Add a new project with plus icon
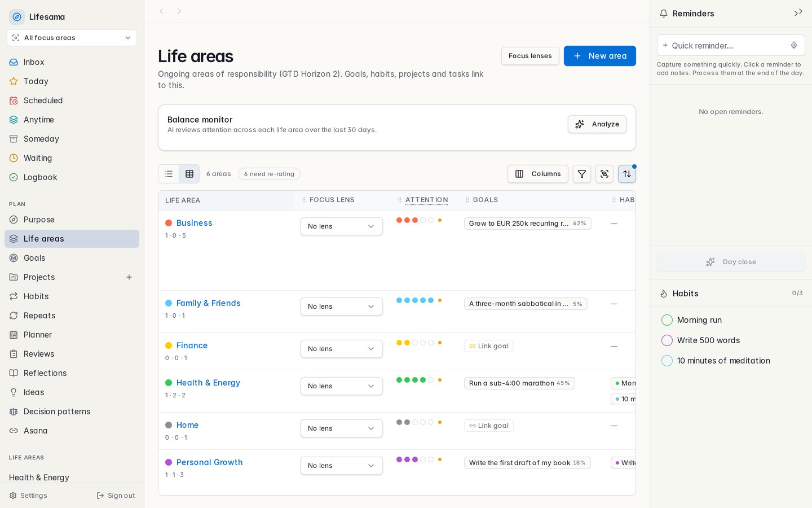The height and width of the screenshot is (508, 812). click(129, 277)
